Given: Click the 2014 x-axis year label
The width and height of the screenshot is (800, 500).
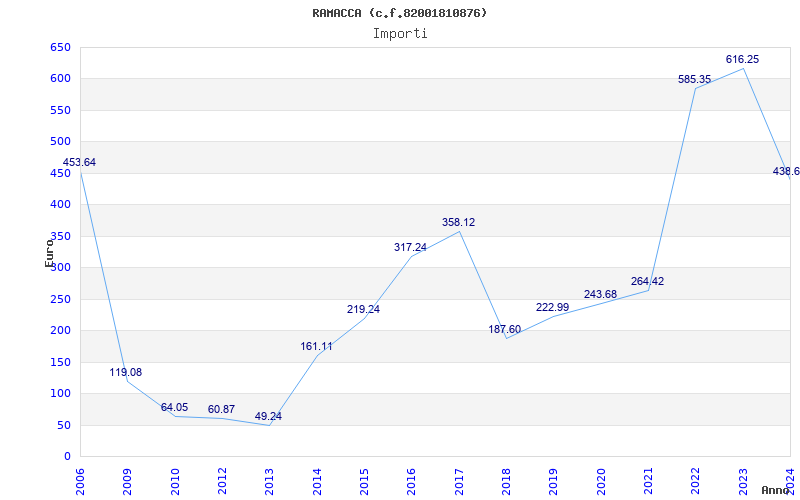Looking at the screenshot, I should [x=317, y=482].
